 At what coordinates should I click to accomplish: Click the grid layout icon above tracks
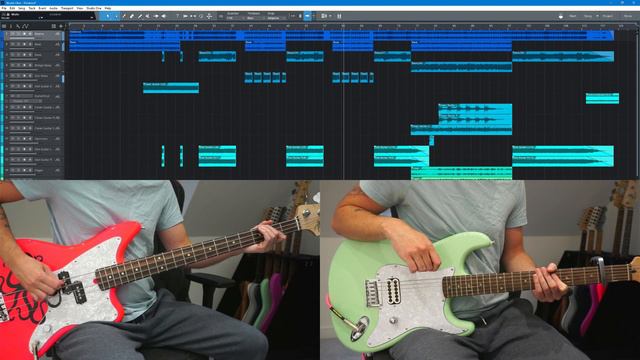click(53, 26)
